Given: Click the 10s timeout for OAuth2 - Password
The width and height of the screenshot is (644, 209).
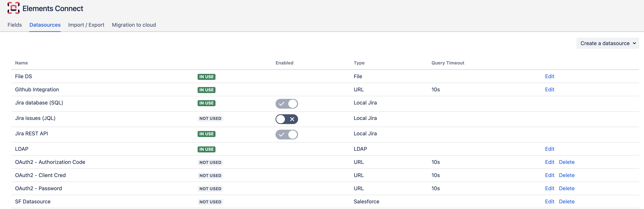Looking at the screenshot, I should [435, 189].
